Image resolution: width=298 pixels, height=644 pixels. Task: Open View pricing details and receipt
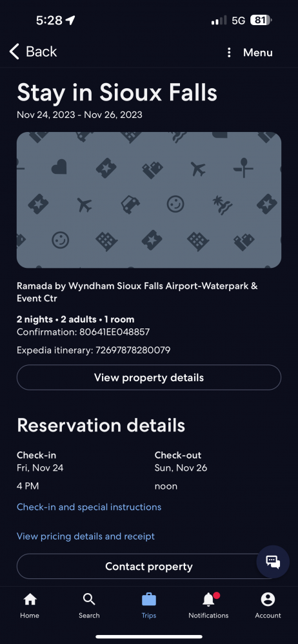tap(86, 536)
